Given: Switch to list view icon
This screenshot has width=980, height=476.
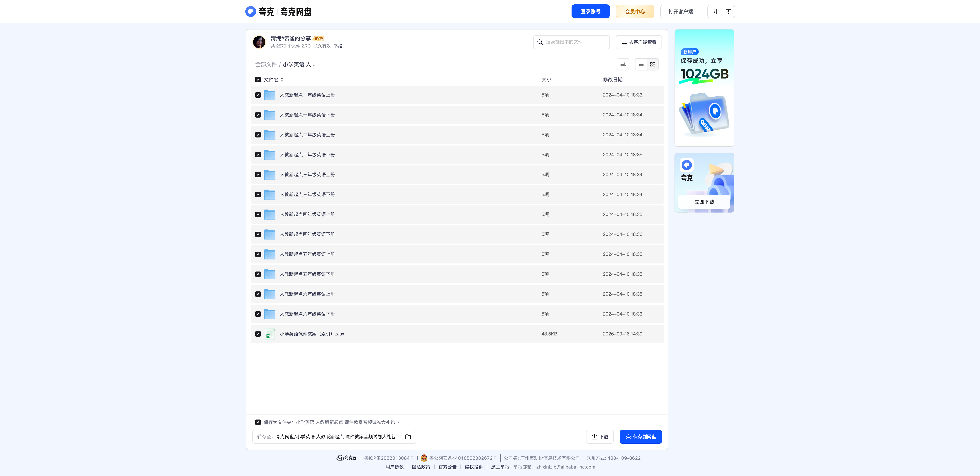Looking at the screenshot, I should tap(641, 64).
